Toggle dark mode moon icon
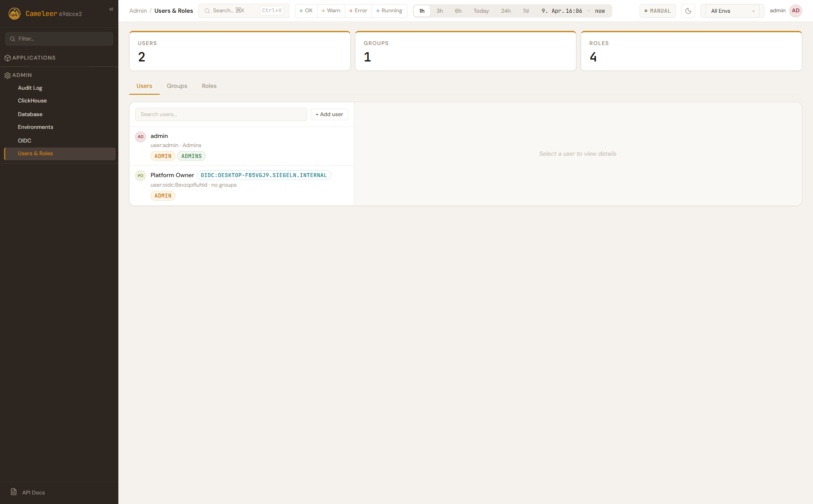Image resolution: width=813 pixels, height=504 pixels. 688,11
